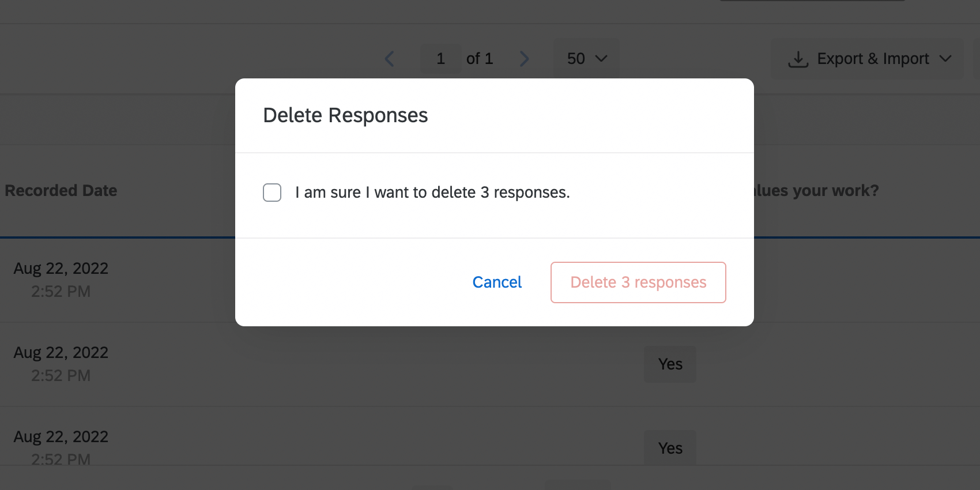Click the 'Delete Responses' dialog title
The image size is (980, 490).
(x=345, y=115)
